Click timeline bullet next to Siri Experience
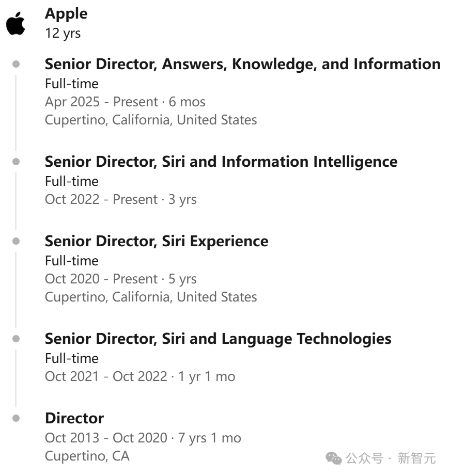Screen dimensions: 450x476 point(16,241)
